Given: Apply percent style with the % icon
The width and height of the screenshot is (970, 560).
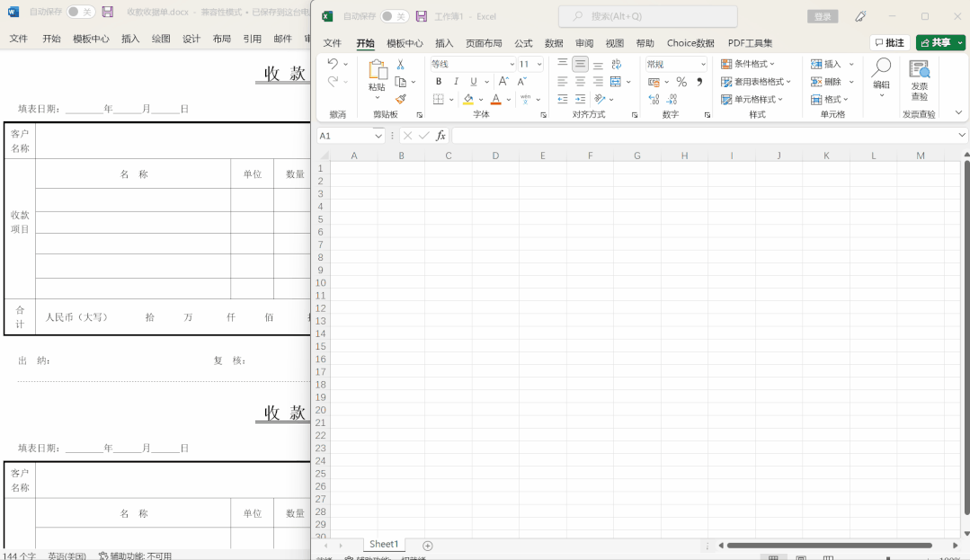Looking at the screenshot, I should [681, 82].
